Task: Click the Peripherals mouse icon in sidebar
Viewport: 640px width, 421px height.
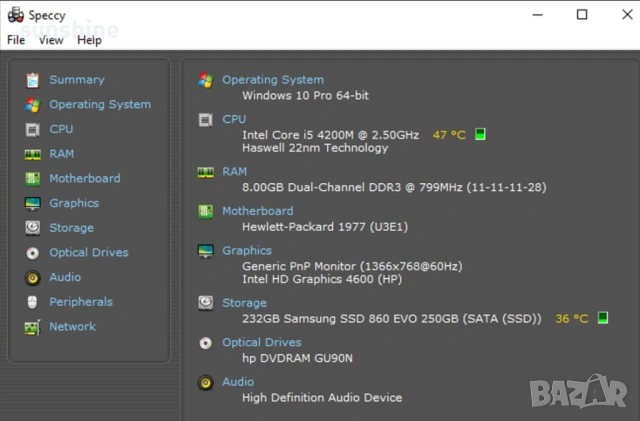Action: (32, 302)
